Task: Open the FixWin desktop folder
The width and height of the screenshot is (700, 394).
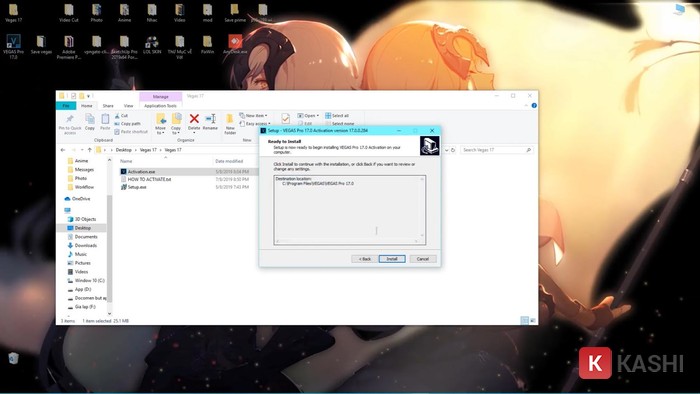Action: [x=207, y=45]
